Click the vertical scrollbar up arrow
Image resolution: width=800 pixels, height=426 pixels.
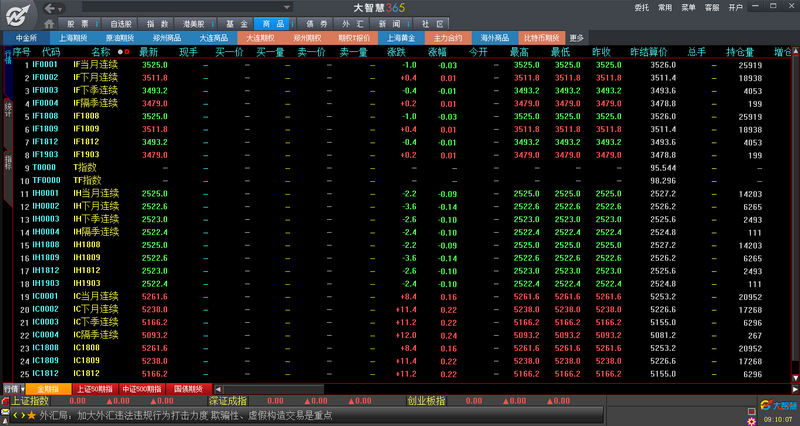click(x=795, y=51)
